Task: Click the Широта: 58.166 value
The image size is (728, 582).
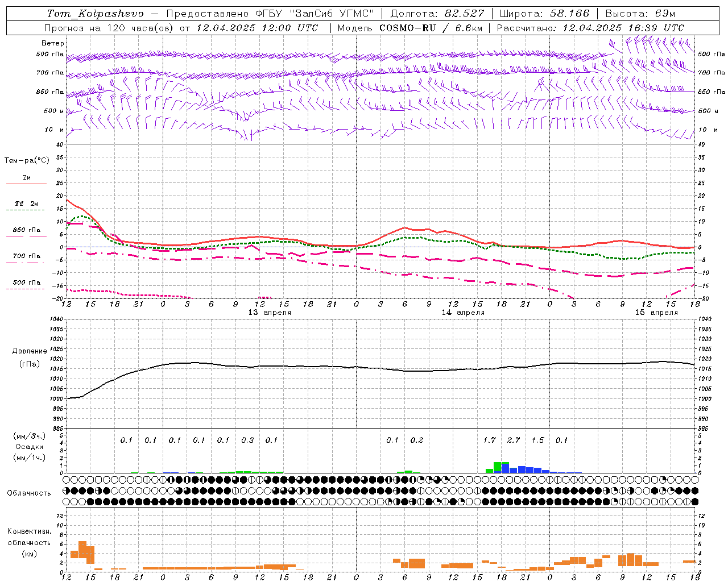Action: tap(545, 14)
